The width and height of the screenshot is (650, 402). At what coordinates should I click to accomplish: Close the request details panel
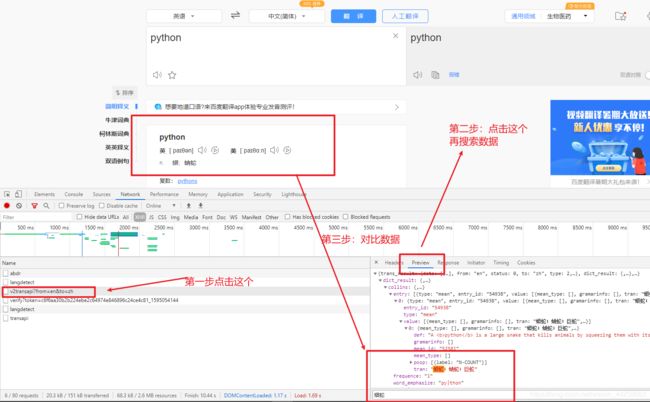376,262
